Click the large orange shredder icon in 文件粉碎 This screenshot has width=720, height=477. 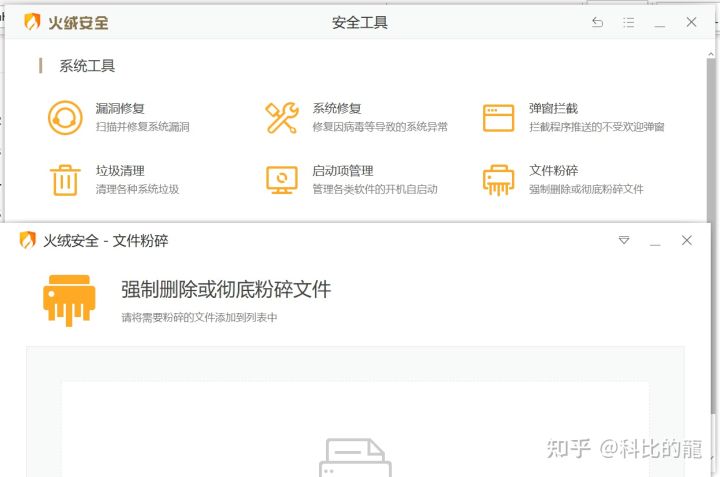click(69, 300)
